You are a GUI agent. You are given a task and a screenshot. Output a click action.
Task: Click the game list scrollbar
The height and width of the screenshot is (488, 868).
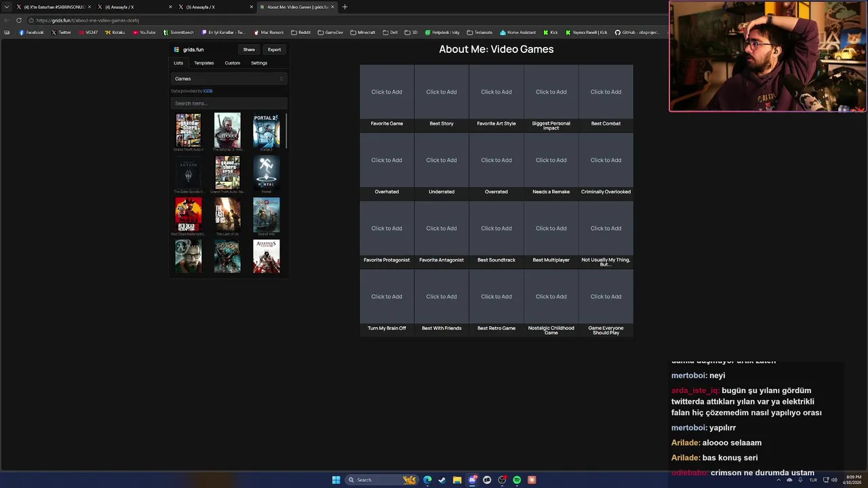tap(286, 130)
